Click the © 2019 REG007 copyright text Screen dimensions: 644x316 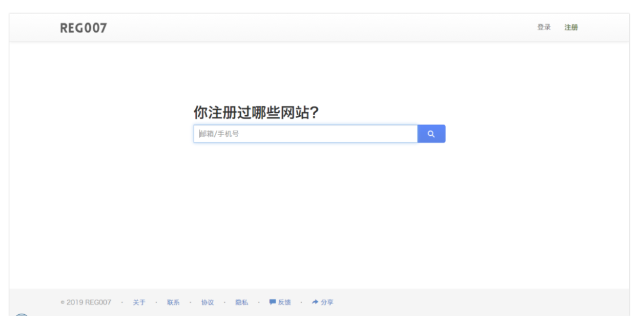[89, 302]
